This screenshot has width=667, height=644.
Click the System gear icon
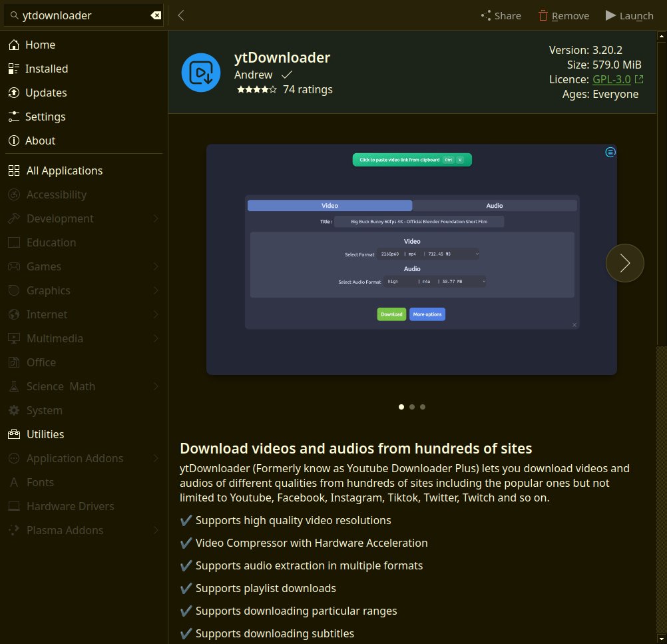(x=14, y=410)
